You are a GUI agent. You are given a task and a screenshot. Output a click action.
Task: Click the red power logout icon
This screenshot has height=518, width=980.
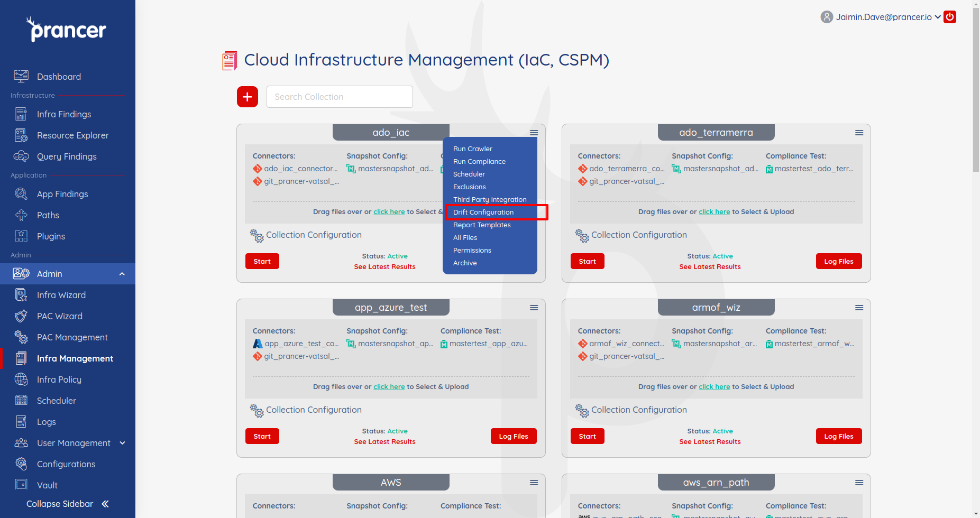point(950,17)
